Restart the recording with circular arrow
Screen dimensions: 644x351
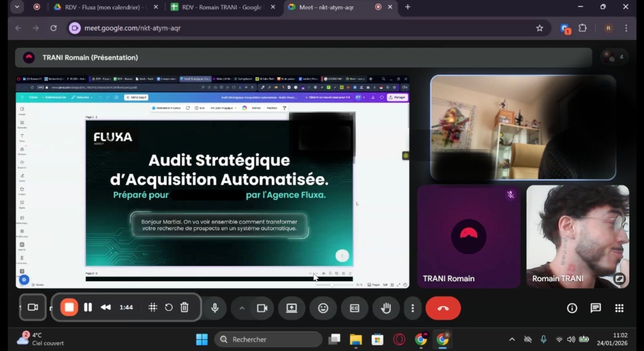(x=169, y=307)
